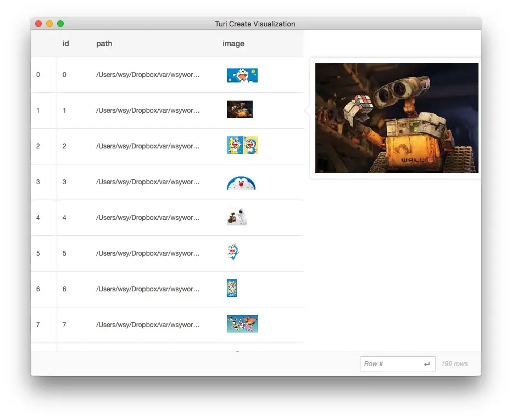Select the path cell in row 5
The height and width of the screenshot is (420, 512).
pos(148,253)
